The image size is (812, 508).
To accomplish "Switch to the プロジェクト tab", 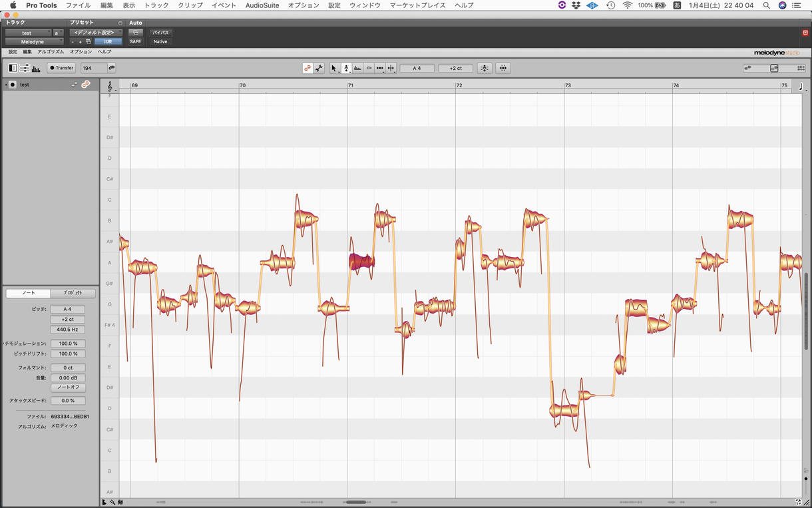I will [73, 293].
